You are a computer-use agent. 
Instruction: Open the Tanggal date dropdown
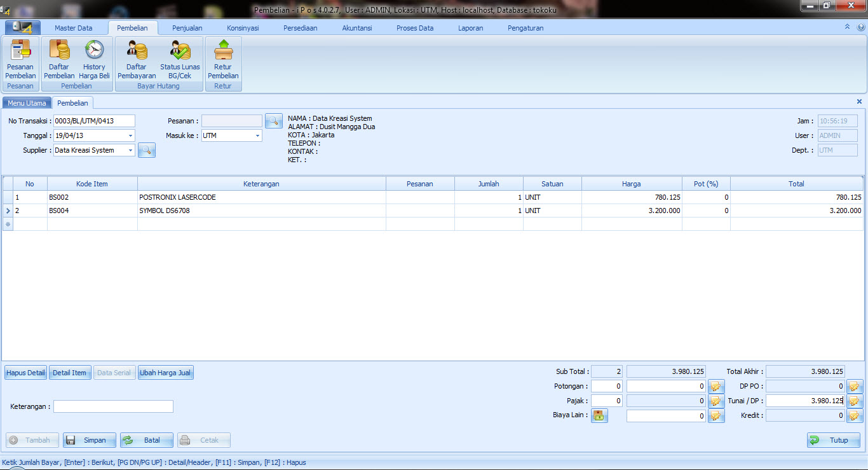click(130, 135)
